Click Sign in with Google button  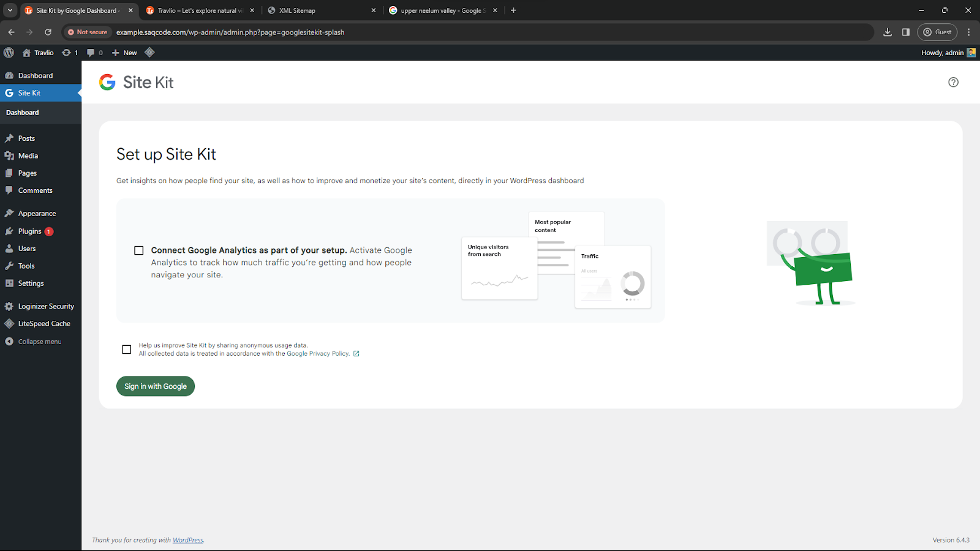tap(156, 386)
